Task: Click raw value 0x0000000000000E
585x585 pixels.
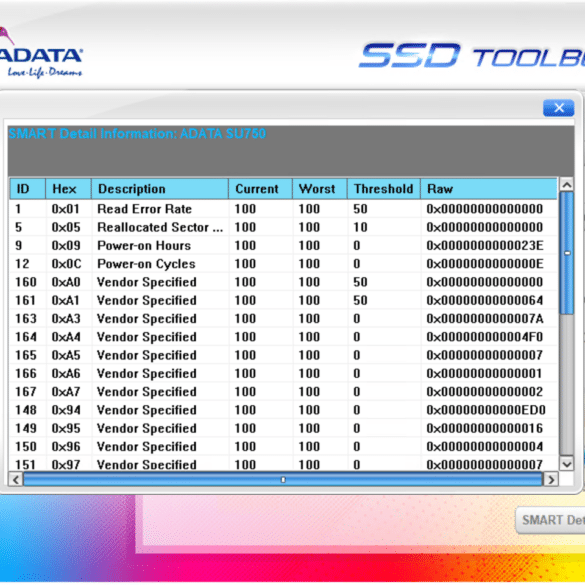Action: pyautogui.click(x=485, y=264)
